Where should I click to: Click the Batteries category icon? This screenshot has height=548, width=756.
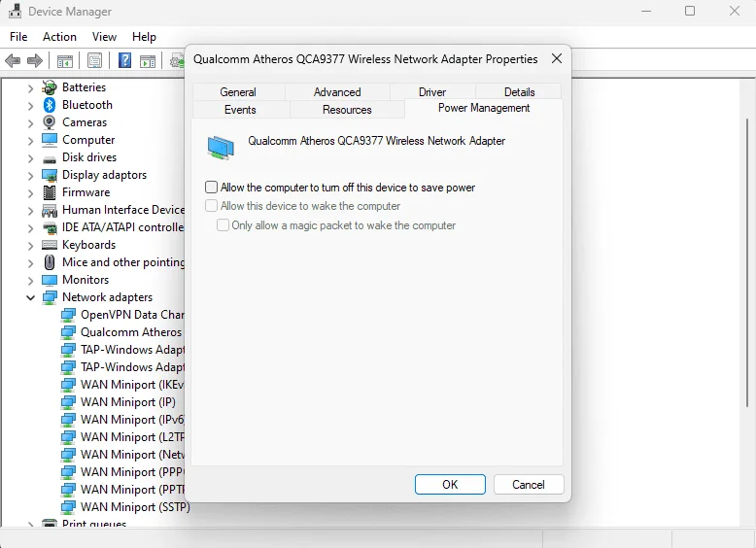tap(50, 87)
